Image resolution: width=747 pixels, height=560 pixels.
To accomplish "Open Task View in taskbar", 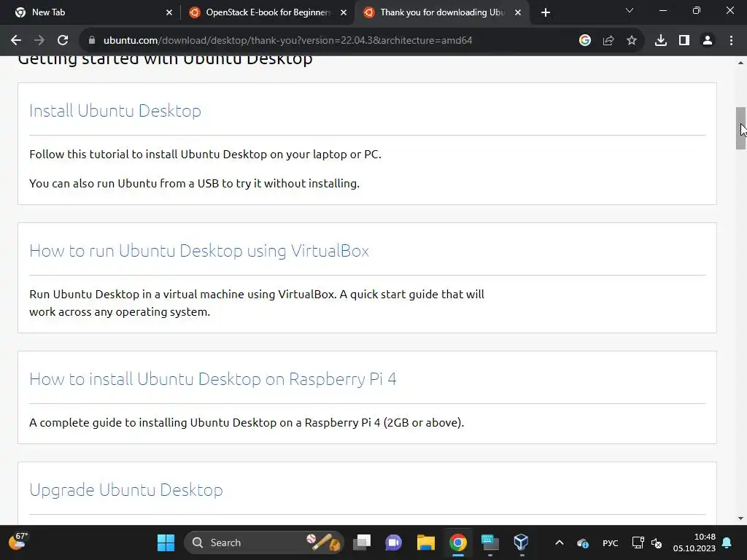I will pos(362,542).
